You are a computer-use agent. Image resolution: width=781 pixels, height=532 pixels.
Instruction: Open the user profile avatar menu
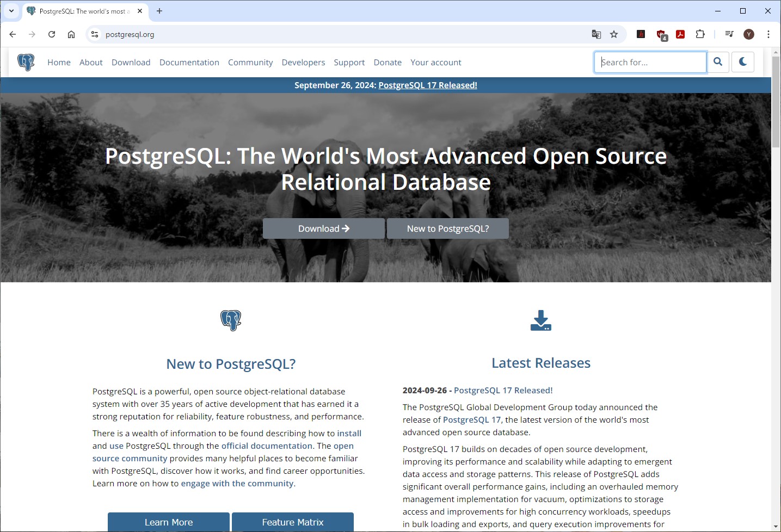[749, 34]
